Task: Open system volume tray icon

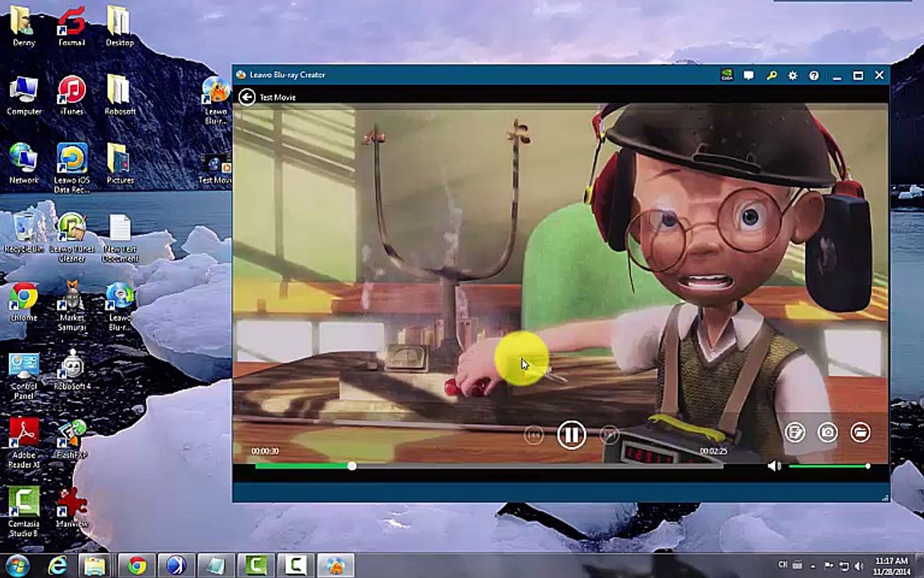Action: tap(857, 565)
